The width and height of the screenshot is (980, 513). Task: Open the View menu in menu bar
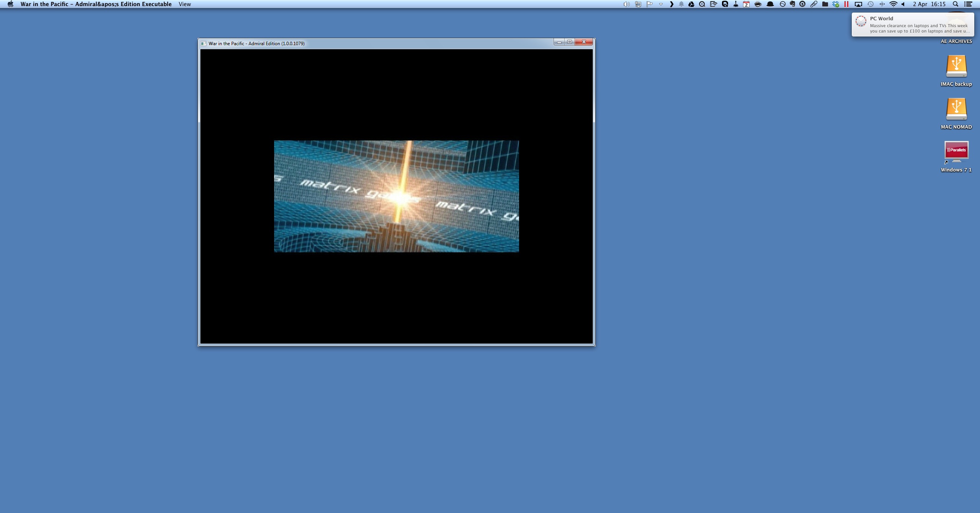[185, 4]
